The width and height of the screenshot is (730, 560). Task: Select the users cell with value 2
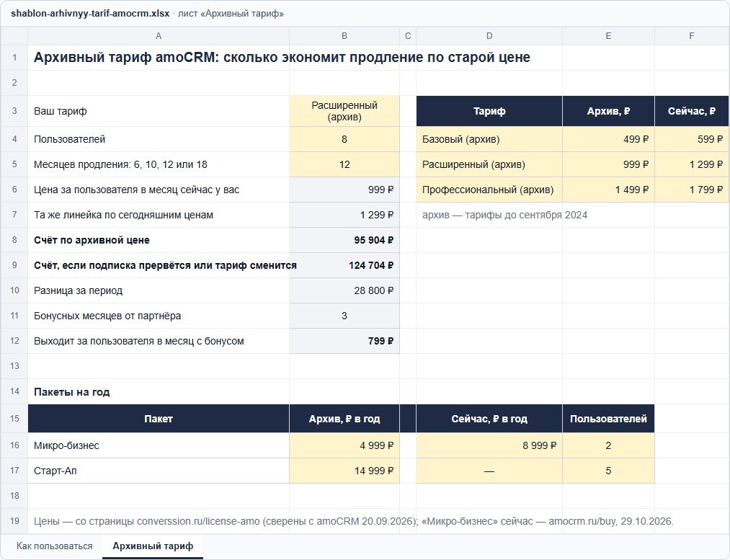click(608, 445)
